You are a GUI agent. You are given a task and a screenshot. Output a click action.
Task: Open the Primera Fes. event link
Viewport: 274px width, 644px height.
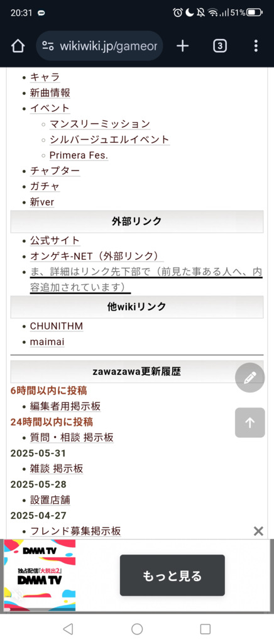[x=79, y=155]
